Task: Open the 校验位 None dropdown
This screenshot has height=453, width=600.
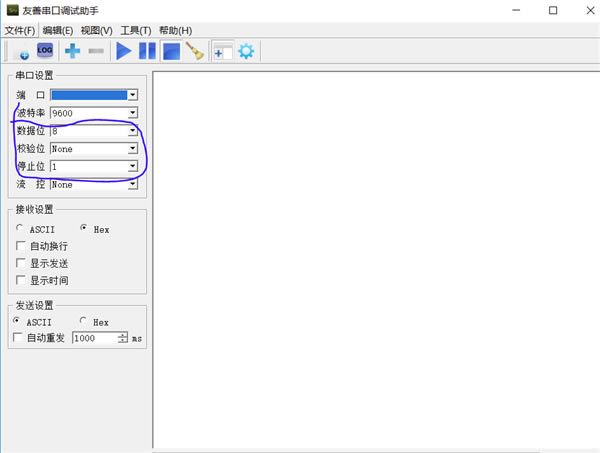Action: click(132, 149)
